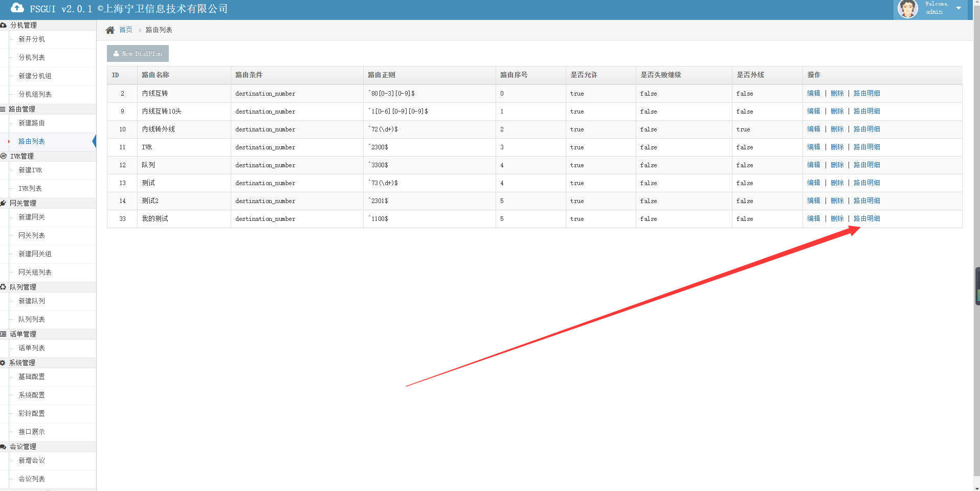This screenshot has width=980, height=491.
Task: Click the 路由管理 list icon
Action: [3, 109]
